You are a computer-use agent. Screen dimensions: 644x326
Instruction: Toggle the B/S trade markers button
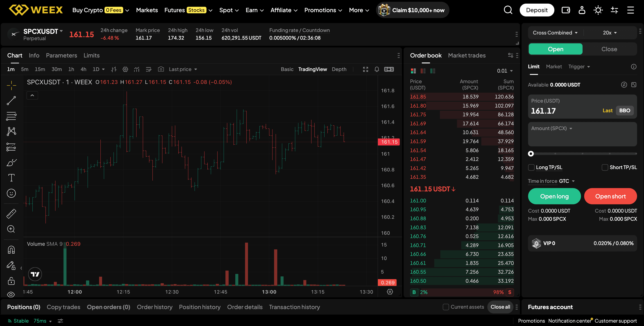(x=389, y=69)
